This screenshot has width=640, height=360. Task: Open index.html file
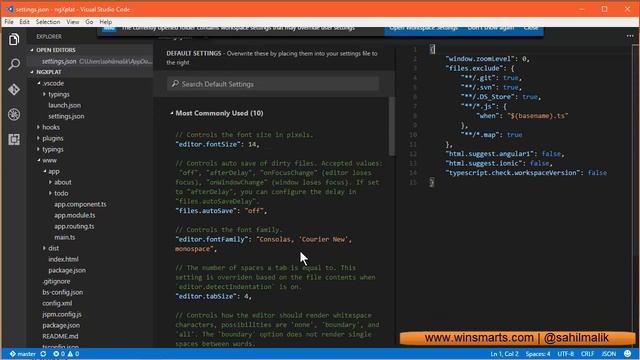(63, 260)
